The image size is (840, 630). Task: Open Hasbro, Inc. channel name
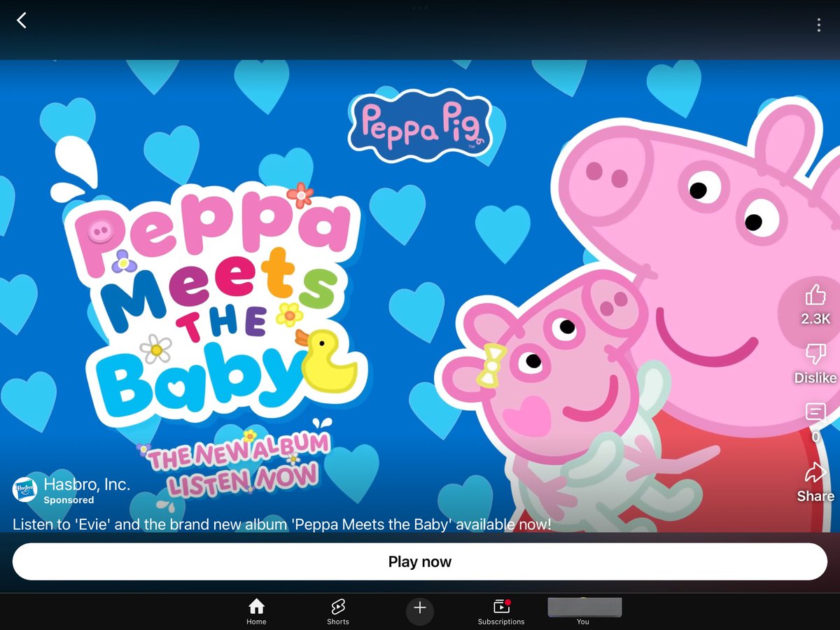(87, 484)
